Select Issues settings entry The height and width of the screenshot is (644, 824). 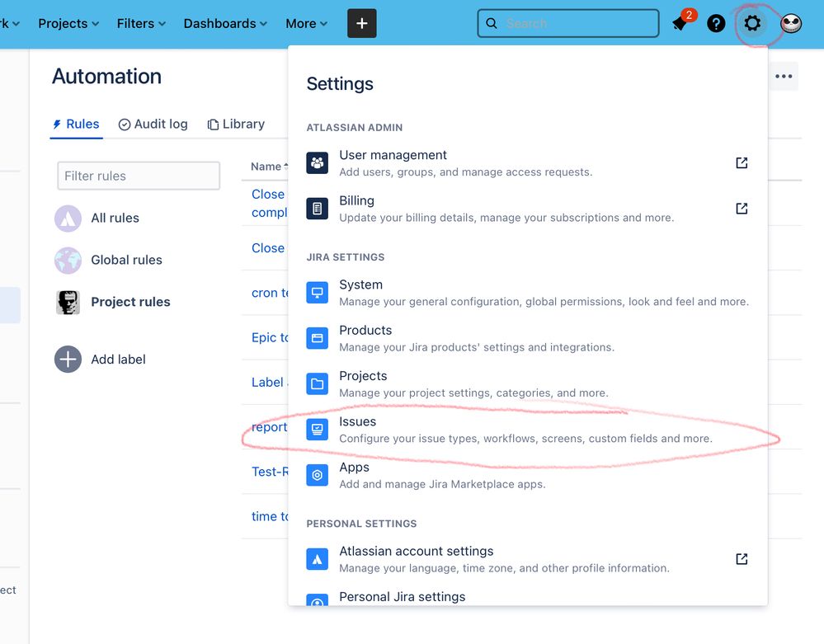coord(527,430)
